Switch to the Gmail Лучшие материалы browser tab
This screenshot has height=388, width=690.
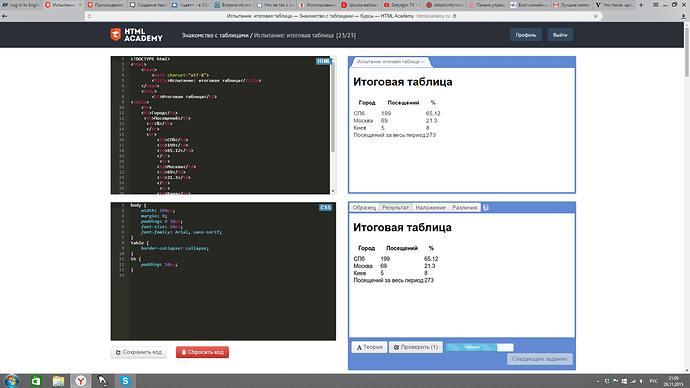point(570,5)
